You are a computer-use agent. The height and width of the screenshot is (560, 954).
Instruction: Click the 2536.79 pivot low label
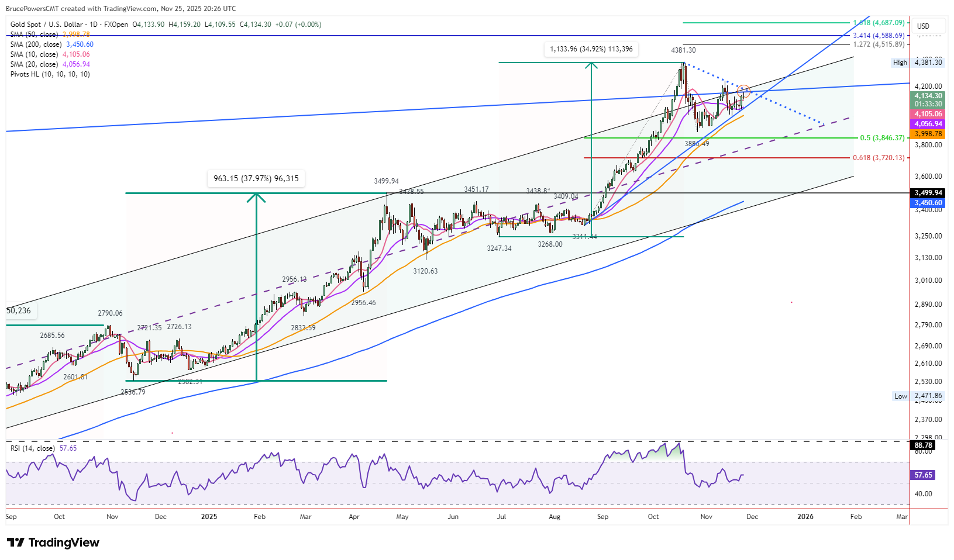(133, 392)
